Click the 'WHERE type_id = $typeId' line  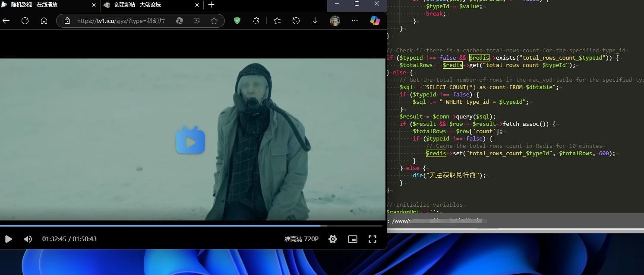[x=471, y=102]
